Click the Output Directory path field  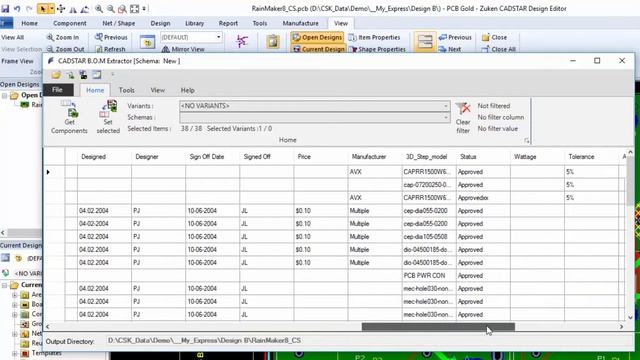(x=367, y=340)
